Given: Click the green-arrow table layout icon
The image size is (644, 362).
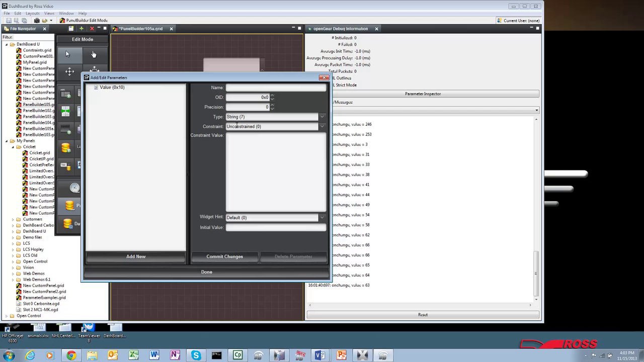Looking at the screenshot, I should pyautogui.click(x=65, y=111).
